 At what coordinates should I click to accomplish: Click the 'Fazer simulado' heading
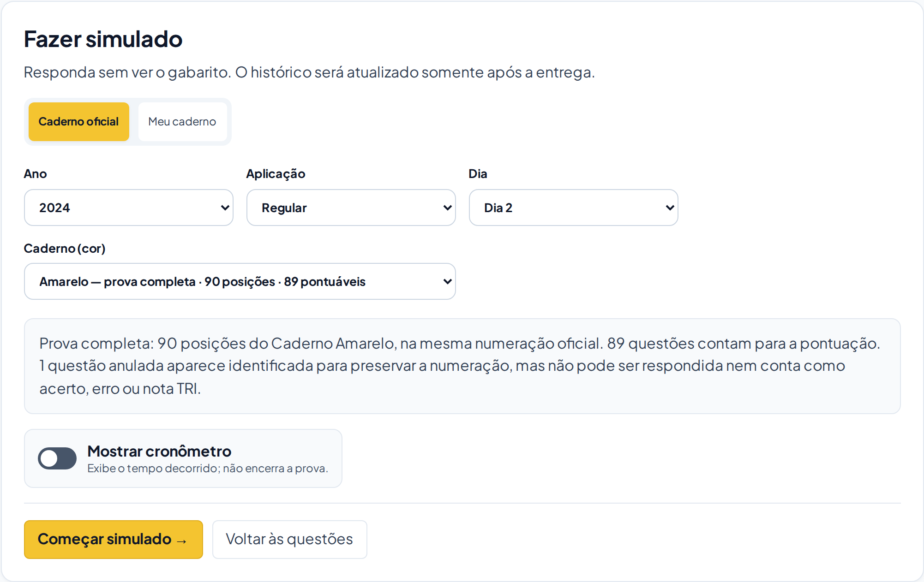click(103, 39)
